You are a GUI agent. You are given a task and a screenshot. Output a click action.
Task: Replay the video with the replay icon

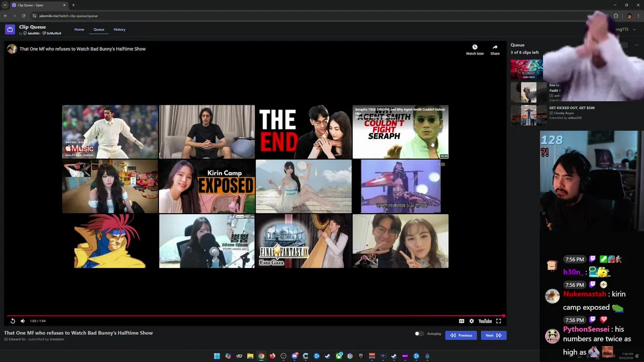click(13, 321)
